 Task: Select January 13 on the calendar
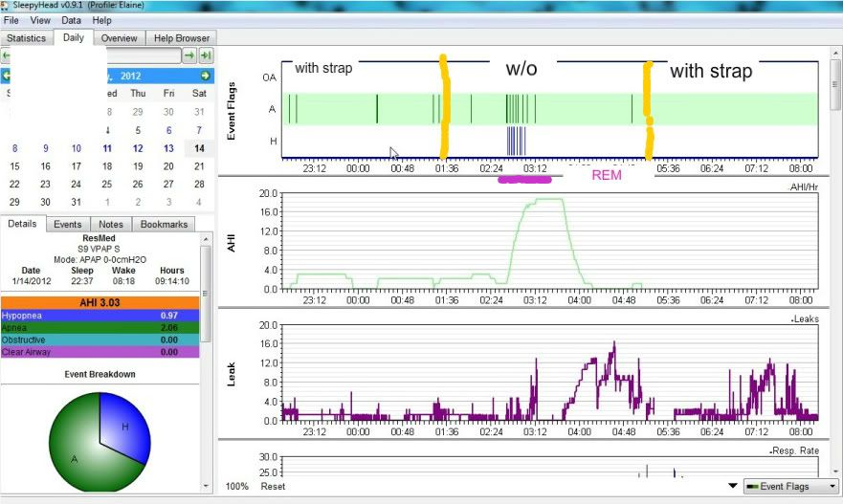pos(168,148)
